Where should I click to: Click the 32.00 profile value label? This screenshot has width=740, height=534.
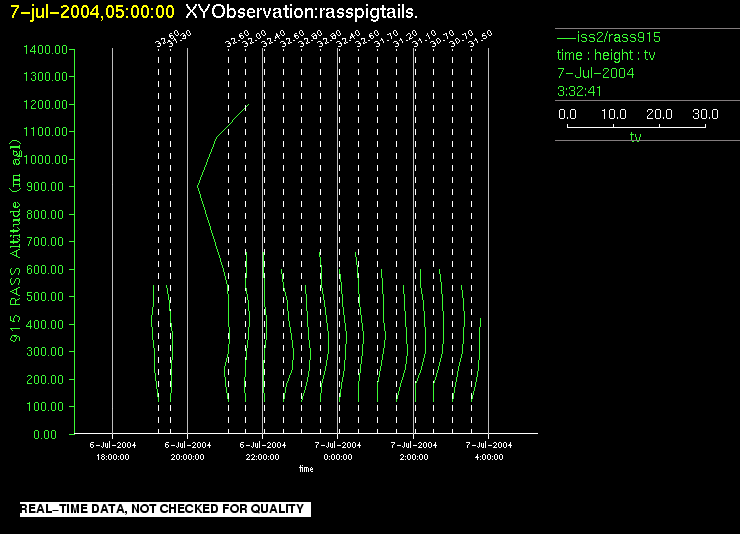point(254,39)
